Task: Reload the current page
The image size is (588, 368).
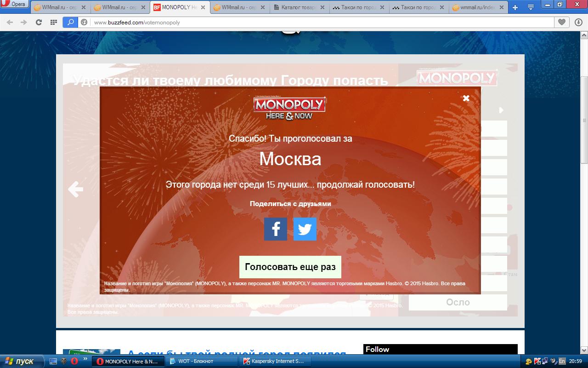Action: tap(39, 22)
